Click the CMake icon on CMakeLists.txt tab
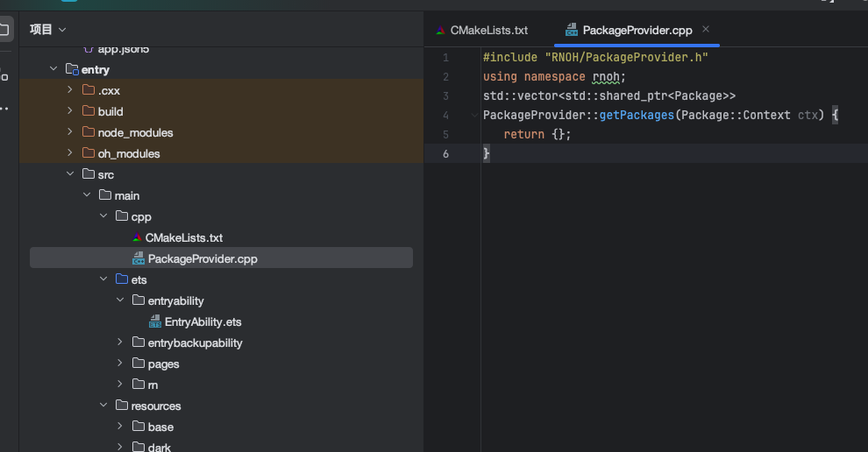The width and height of the screenshot is (868, 452). [x=440, y=31]
